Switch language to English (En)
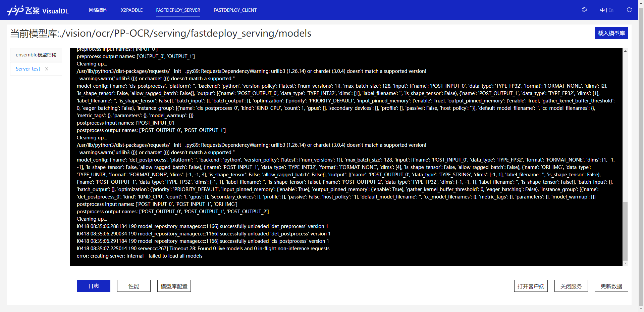 point(611,10)
